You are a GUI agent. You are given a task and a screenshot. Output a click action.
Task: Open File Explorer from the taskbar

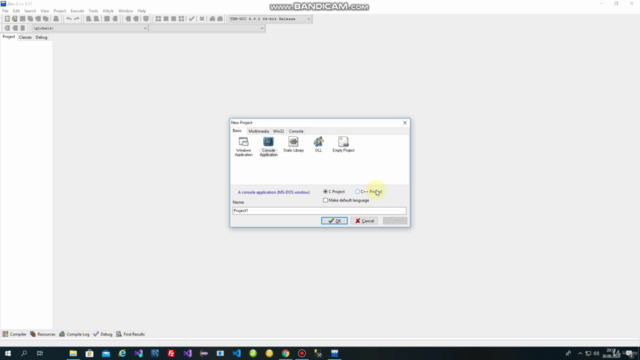pyautogui.click(x=73, y=353)
